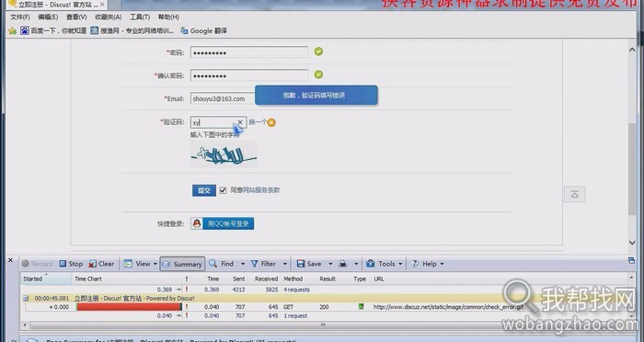Viewport: 644px width, 342px height.
Task: Undock the HttpWatch panel window icon
Action: [x=631, y=261]
